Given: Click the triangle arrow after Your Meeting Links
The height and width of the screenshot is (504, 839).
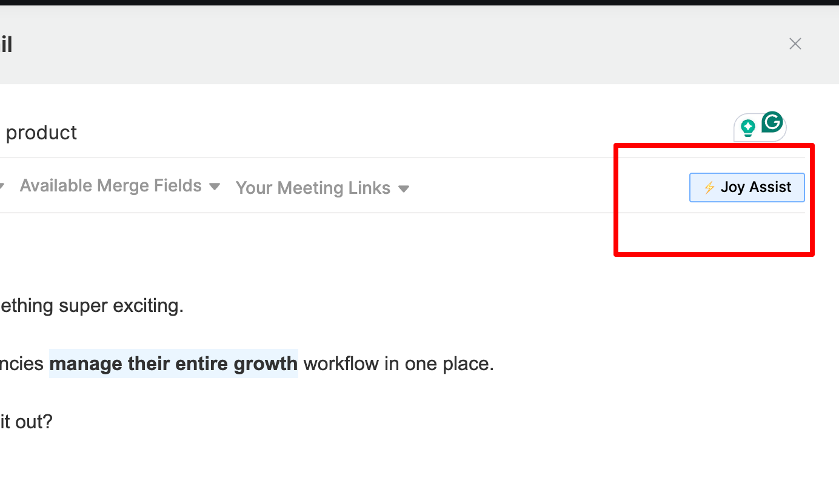Looking at the screenshot, I should point(404,189).
